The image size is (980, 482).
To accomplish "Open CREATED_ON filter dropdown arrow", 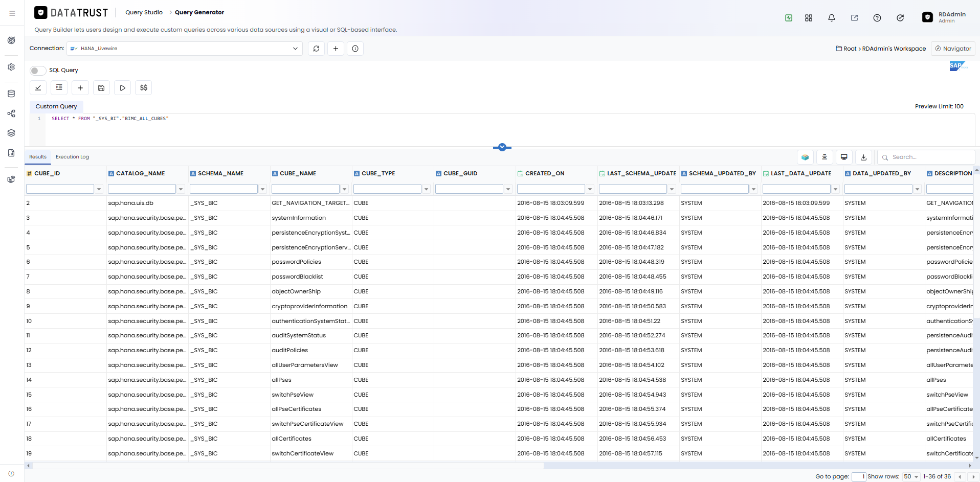I will tap(590, 189).
